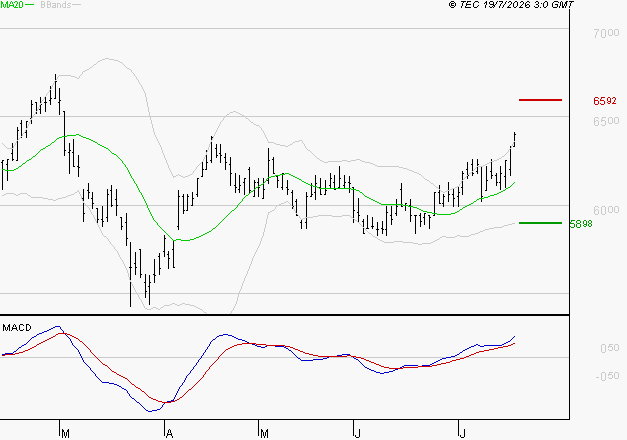Screen dimensions: 627x440
Task: Click the TEC copyright timestamp text
Action: point(511,5)
